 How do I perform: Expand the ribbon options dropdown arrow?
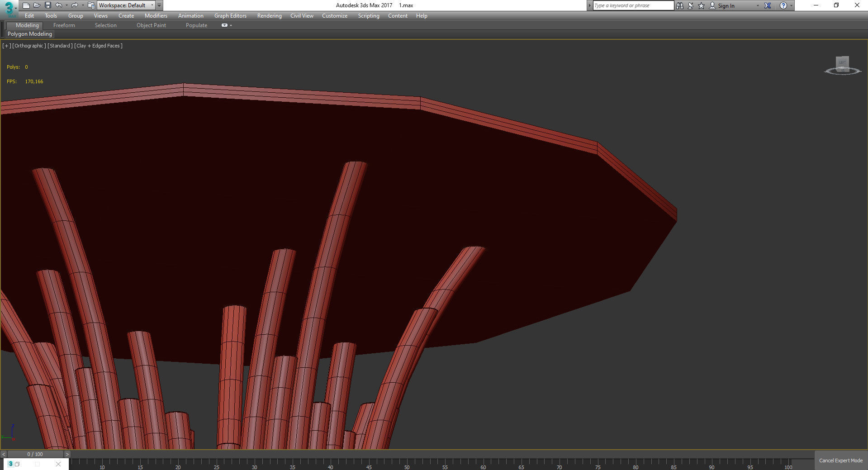pos(231,25)
